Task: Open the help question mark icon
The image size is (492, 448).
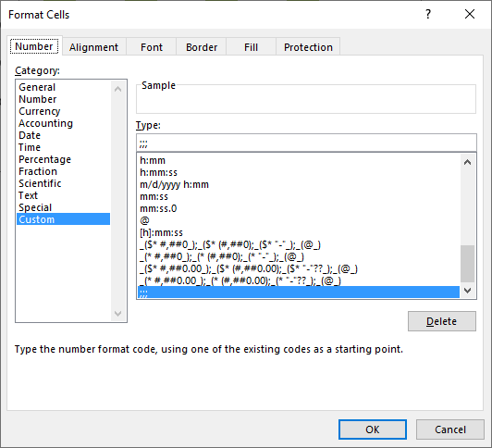Action: pos(428,15)
